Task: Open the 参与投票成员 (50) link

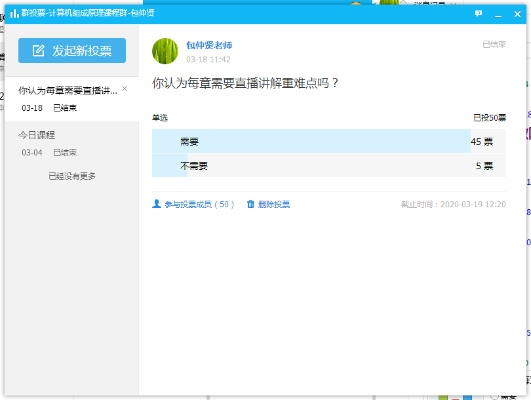Action: click(199, 204)
